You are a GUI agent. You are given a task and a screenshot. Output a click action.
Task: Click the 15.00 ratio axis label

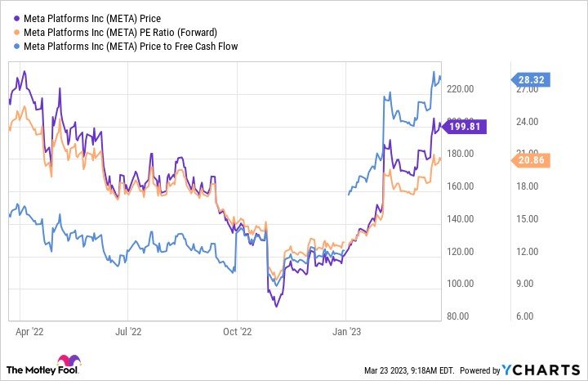coord(527,219)
